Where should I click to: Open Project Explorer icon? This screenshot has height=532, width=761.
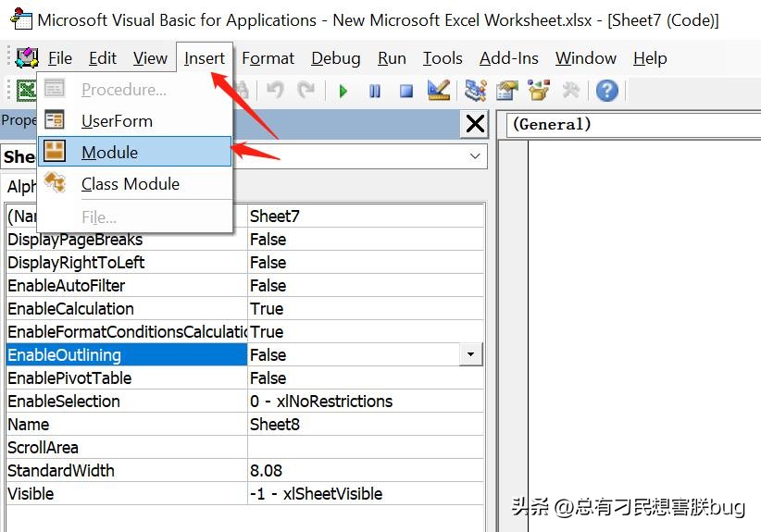pyautogui.click(x=476, y=90)
